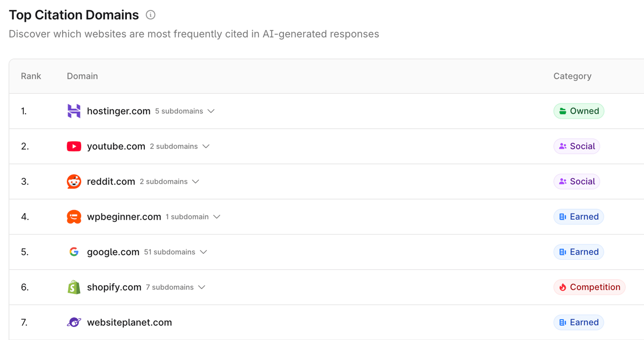Viewport: 644px width, 340px height.
Task: Select the Reddit alien icon
Action: tap(74, 181)
